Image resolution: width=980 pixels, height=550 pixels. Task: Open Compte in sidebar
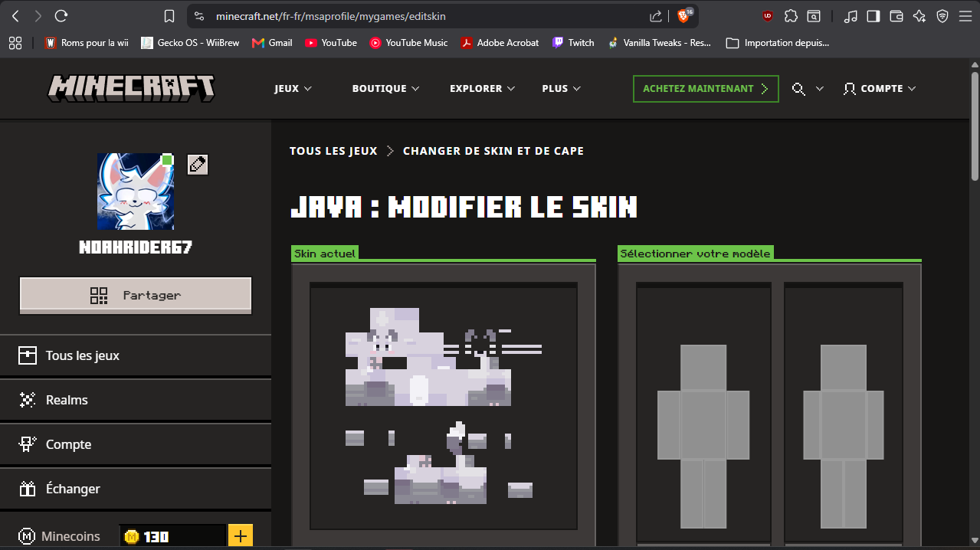pyautogui.click(x=136, y=444)
